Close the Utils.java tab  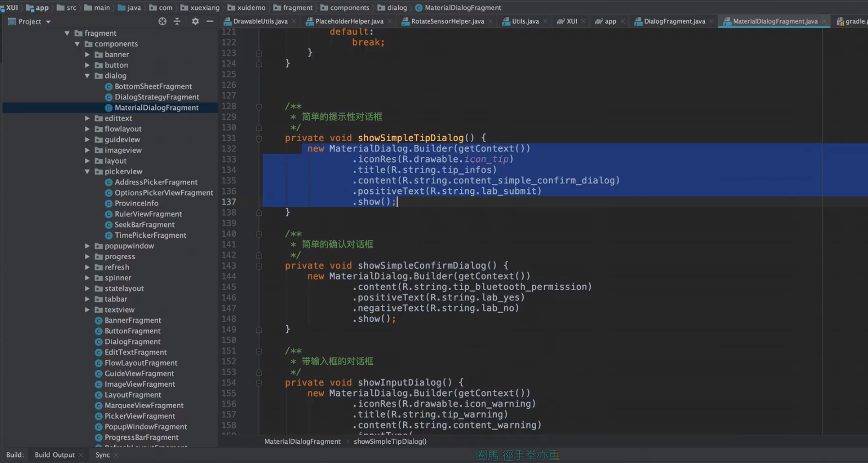[x=545, y=21]
